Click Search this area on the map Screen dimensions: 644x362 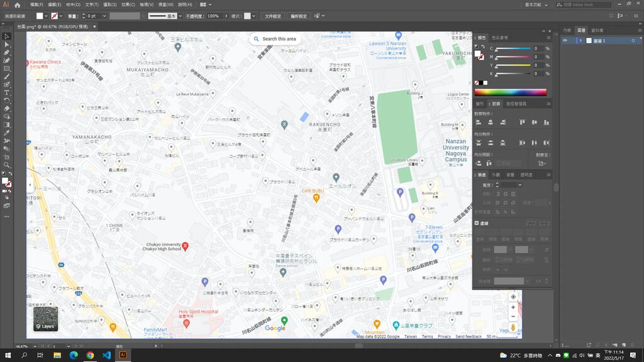click(275, 39)
